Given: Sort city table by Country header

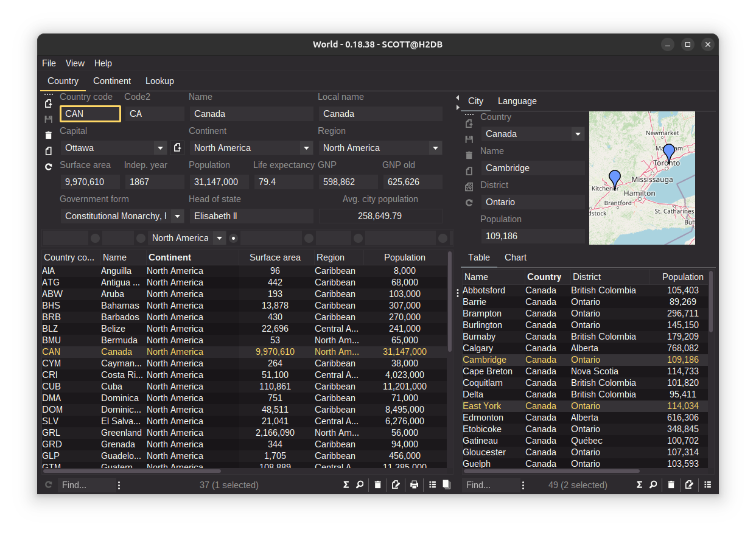Looking at the screenshot, I should point(547,277).
